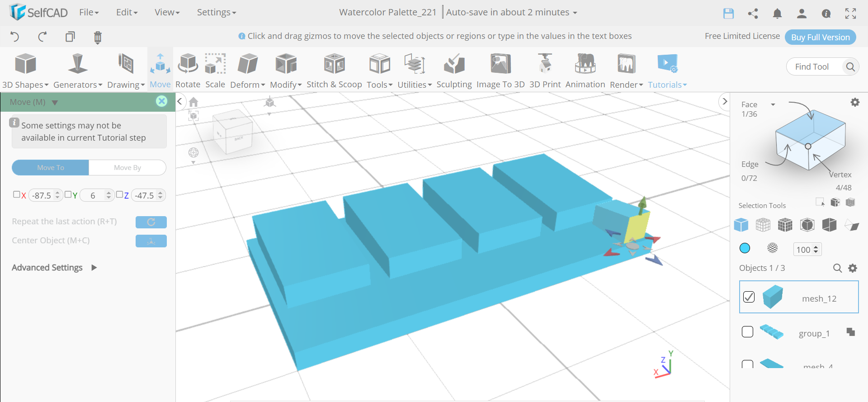This screenshot has width=868, height=402.
Task: Toggle the solid blue circle brush option
Action: (745, 248)
